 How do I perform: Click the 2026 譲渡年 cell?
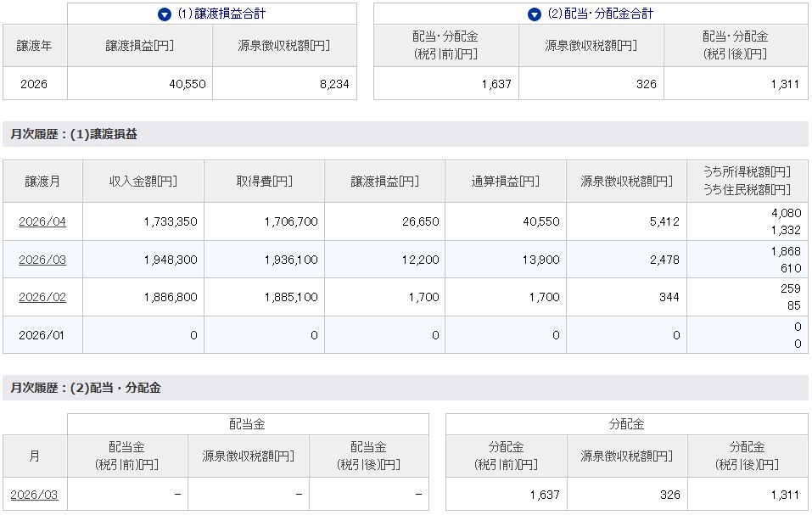click(x=35, y=84)
